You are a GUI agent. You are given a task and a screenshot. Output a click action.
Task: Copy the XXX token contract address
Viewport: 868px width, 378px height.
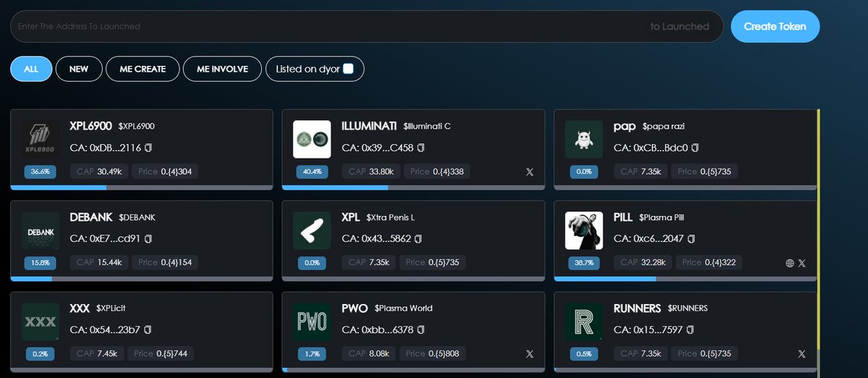148,329
